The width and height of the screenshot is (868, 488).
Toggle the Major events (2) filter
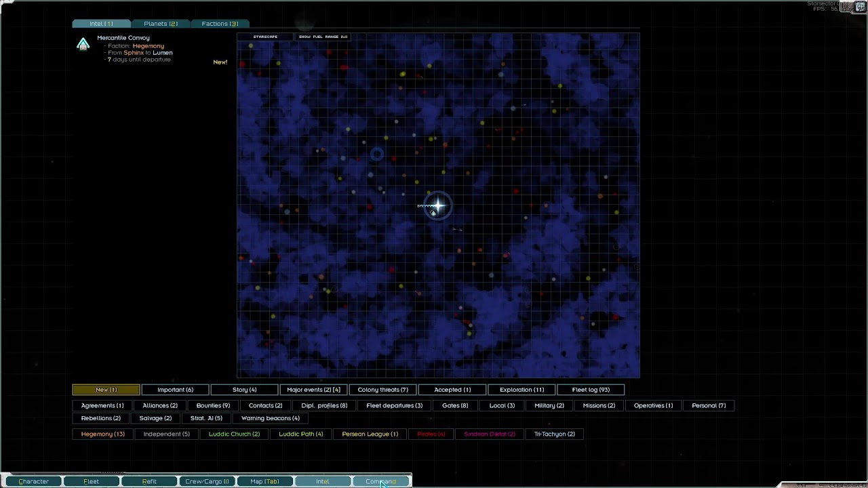(x=314, y=390)
